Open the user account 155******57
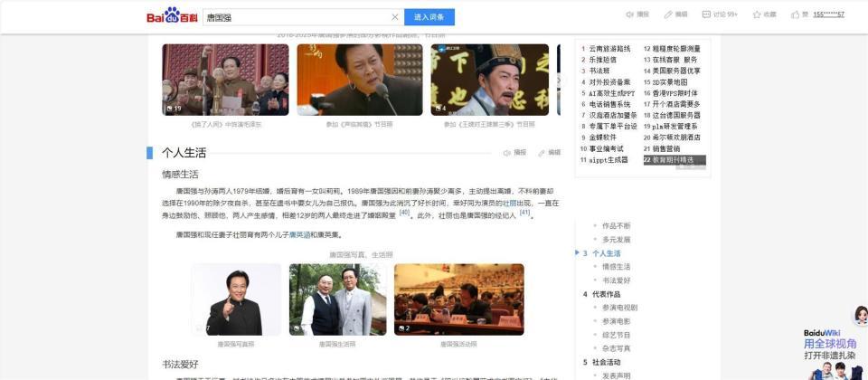 [829, 14]
